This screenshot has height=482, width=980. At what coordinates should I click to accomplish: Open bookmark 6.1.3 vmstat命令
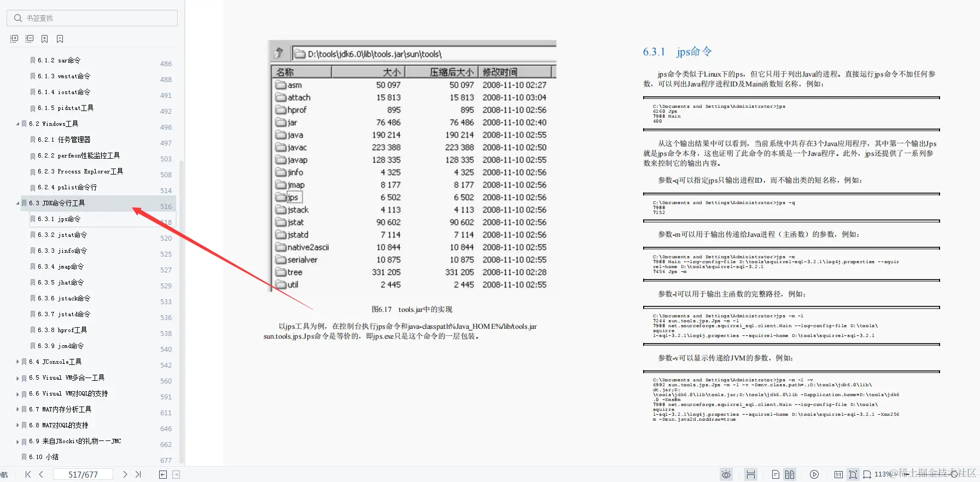tap(64, 77)
